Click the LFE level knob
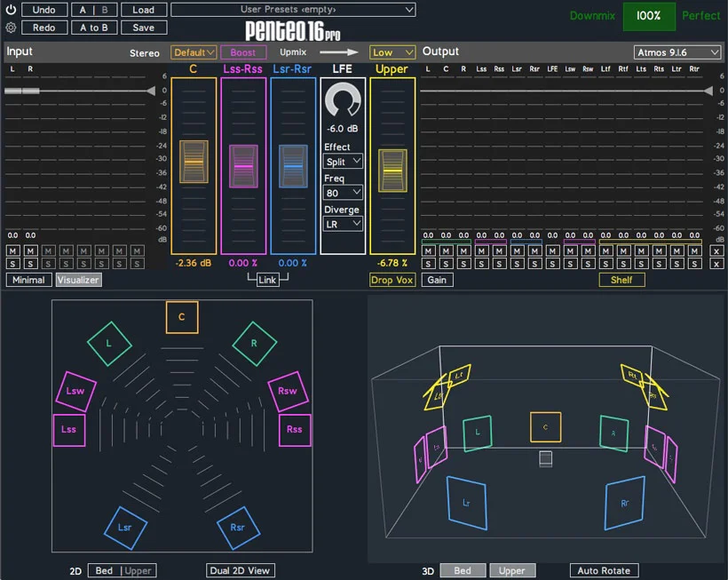Screen dimensions: 728x580 tap(343, 100)
